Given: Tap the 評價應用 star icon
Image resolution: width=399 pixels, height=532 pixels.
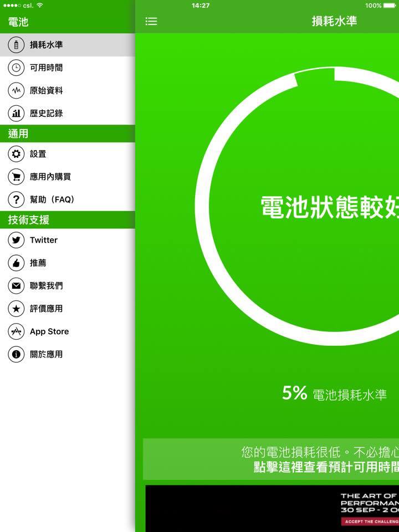Looking at the screenshot, I should point(16,309).
